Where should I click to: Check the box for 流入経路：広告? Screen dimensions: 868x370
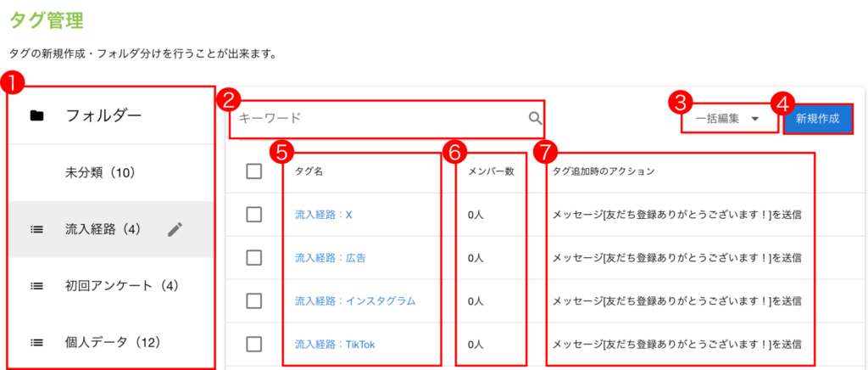pos(253,257)
